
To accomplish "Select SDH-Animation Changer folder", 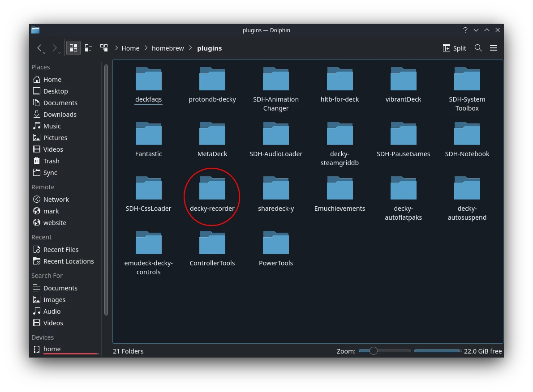I will [275, 89].
